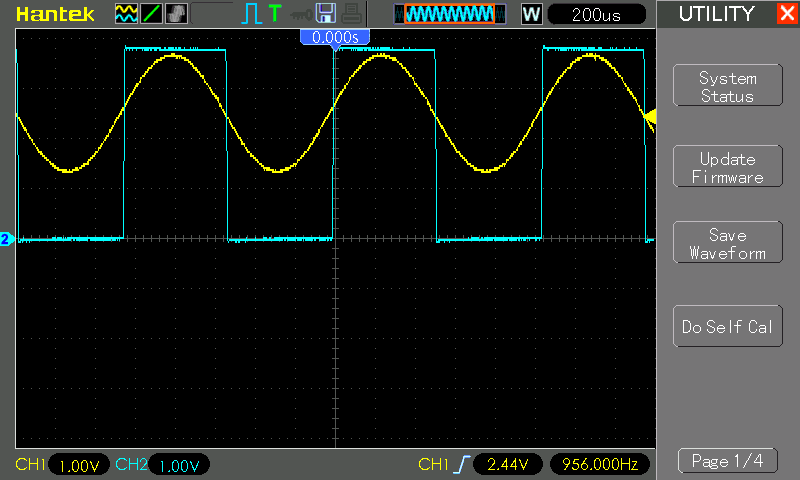Open System Status
Viewport: 800px width, 480px height.
728,86
